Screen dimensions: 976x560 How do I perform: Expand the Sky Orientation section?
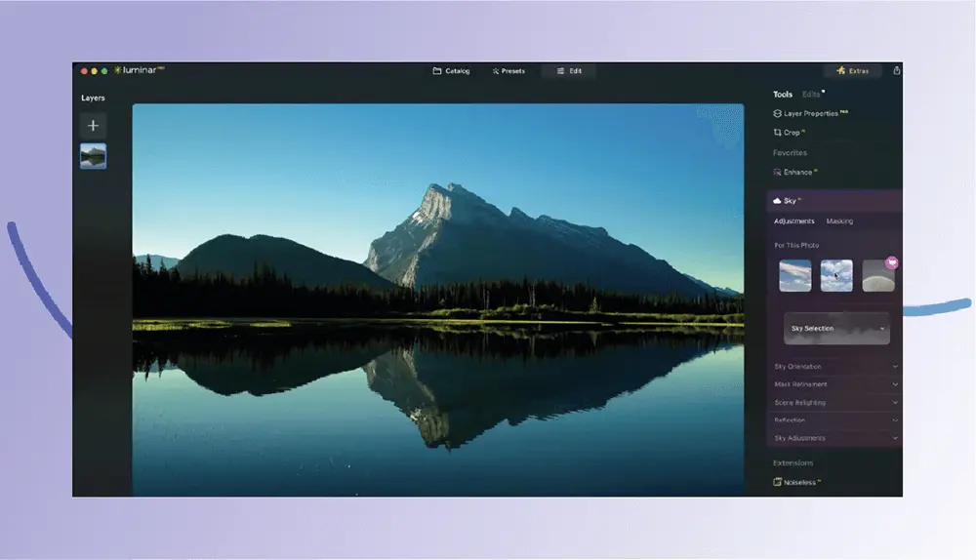pyautogui.click(x=835, y=367)
